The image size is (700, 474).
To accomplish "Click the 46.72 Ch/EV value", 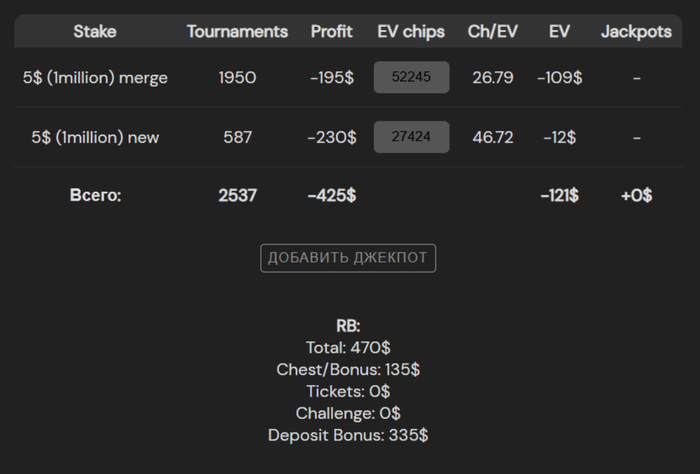I will pos(492,137).
